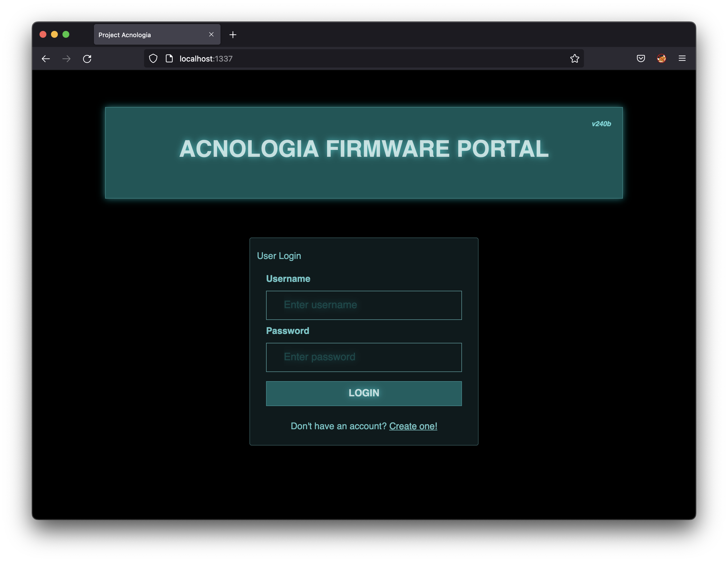This screenshot has height=562, width=728.
Task: Open the Pocket save icon
Action: pyautogui.click(x=640, y=59)
